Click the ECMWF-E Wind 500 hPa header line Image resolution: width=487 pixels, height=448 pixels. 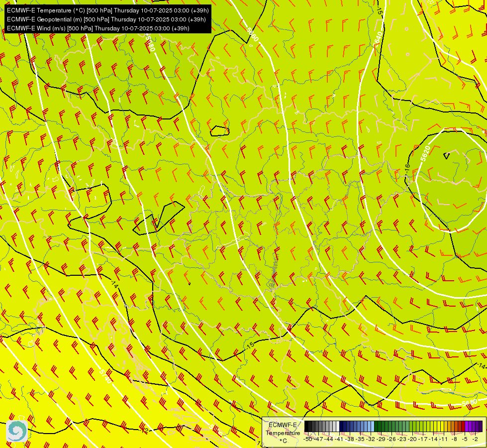coord(98,28)
